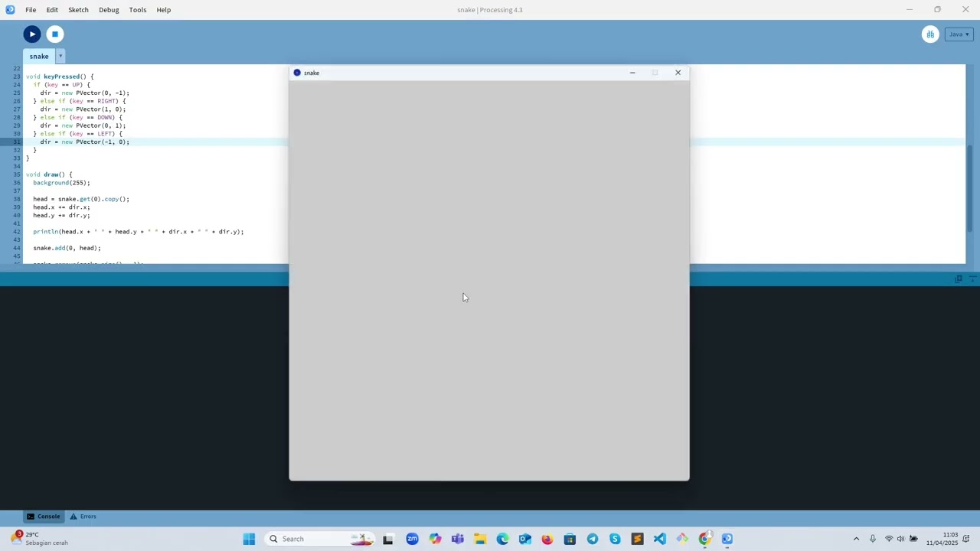Open the Debug menu
This screenshot has height=551, width=980.
coord(109,10)
